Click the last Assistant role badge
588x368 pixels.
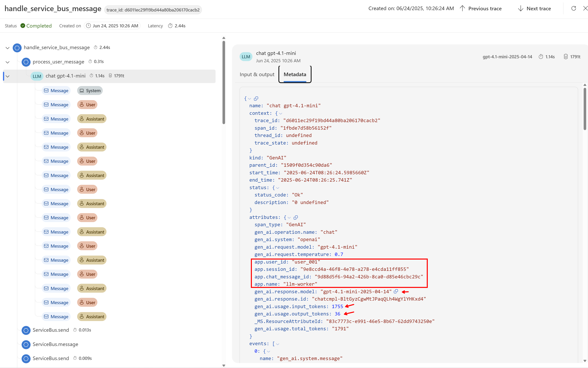(92, 316)
